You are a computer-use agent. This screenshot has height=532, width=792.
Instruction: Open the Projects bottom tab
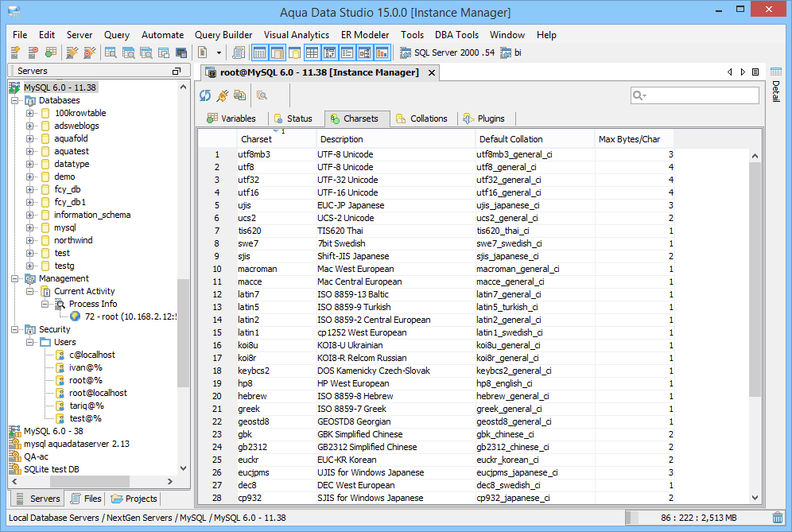pyautogui.click(x=134, y=499)
